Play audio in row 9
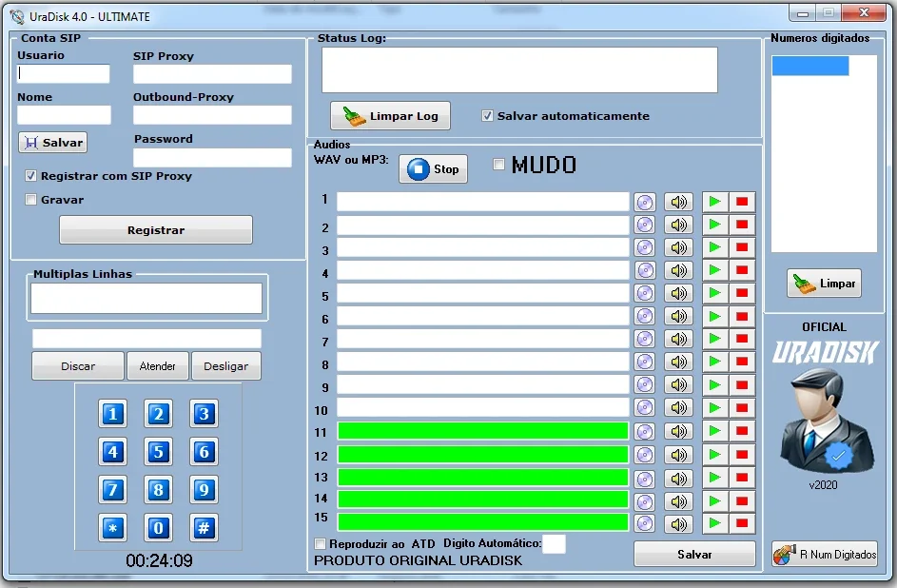Image resolution: width=897 pixels, height=588 pixels. pyautogui.click(x=714, y=384)
